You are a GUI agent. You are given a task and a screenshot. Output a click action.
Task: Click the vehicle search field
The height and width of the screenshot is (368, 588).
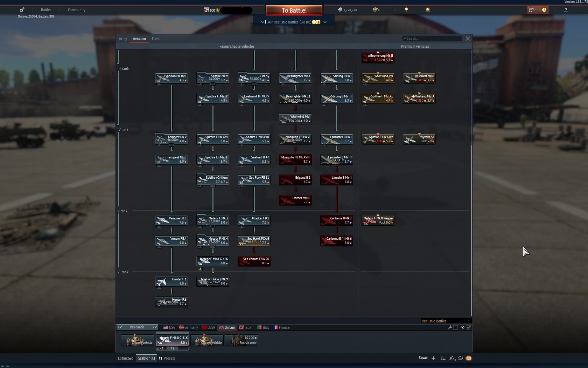click(x=432, y=39)
